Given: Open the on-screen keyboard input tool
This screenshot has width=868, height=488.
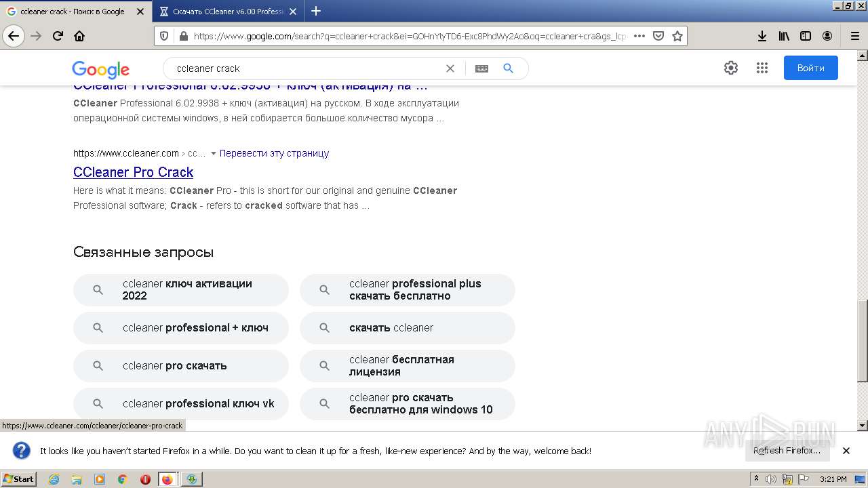Looking at the screenshot, I should 481,68.
